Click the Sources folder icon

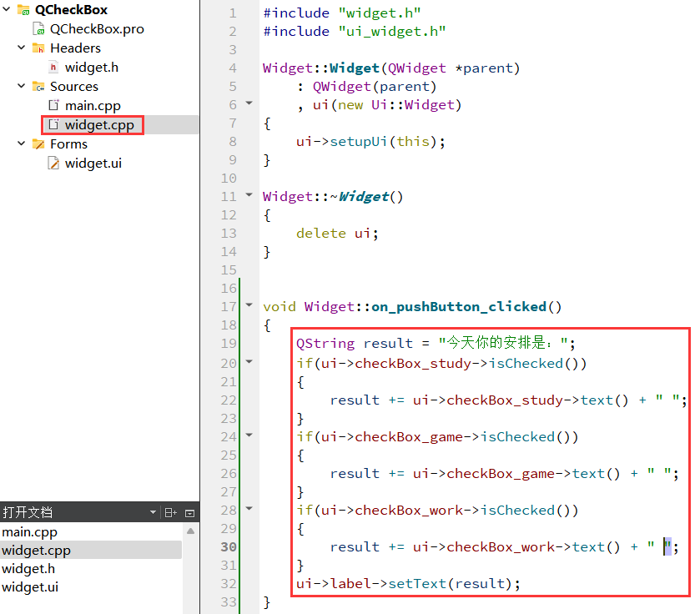pyautogui.click(x=38, y=86)
